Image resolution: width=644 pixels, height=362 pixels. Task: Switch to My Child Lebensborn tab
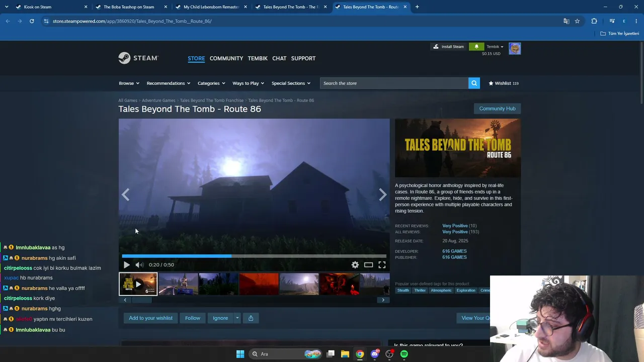210,7
